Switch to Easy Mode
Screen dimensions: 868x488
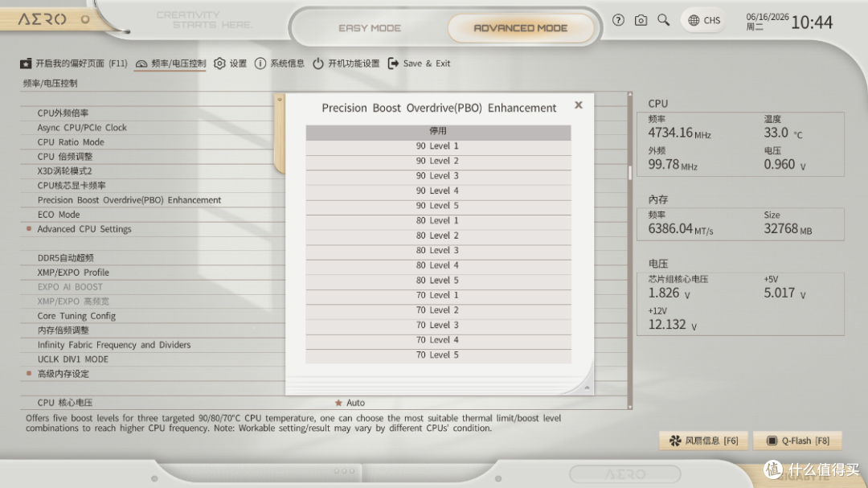tap(370, 27)
